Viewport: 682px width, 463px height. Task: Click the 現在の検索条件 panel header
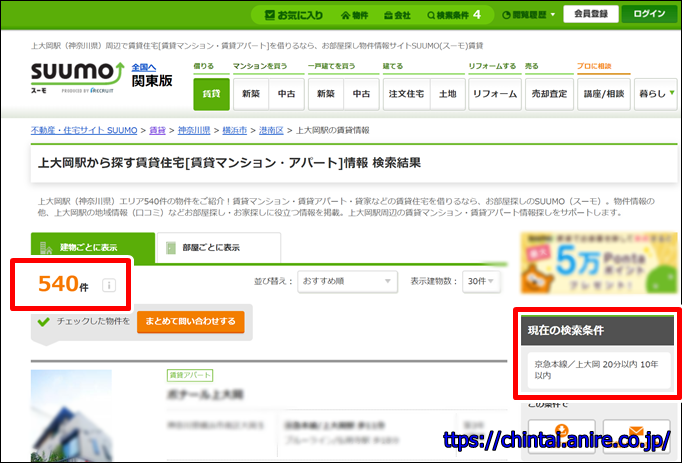pos(598,330)
